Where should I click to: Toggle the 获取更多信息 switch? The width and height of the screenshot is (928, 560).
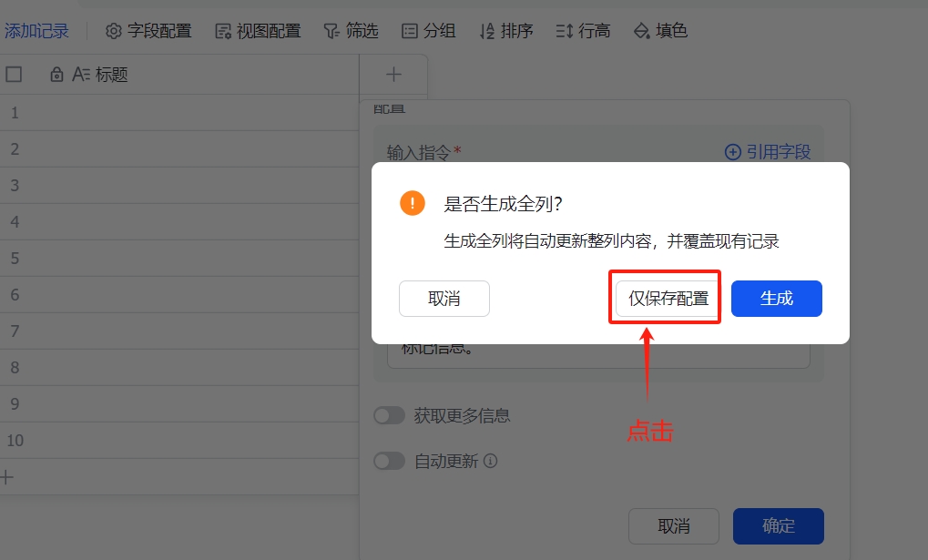coord(389,415)
